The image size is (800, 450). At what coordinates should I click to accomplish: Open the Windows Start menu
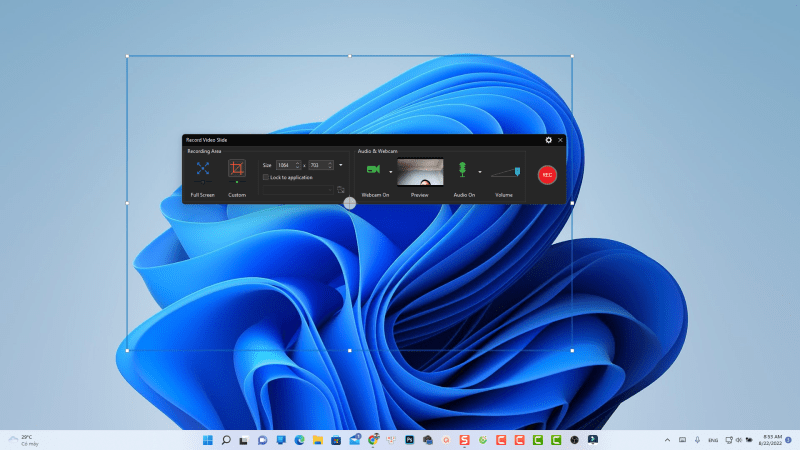click(x=208, y=440)
